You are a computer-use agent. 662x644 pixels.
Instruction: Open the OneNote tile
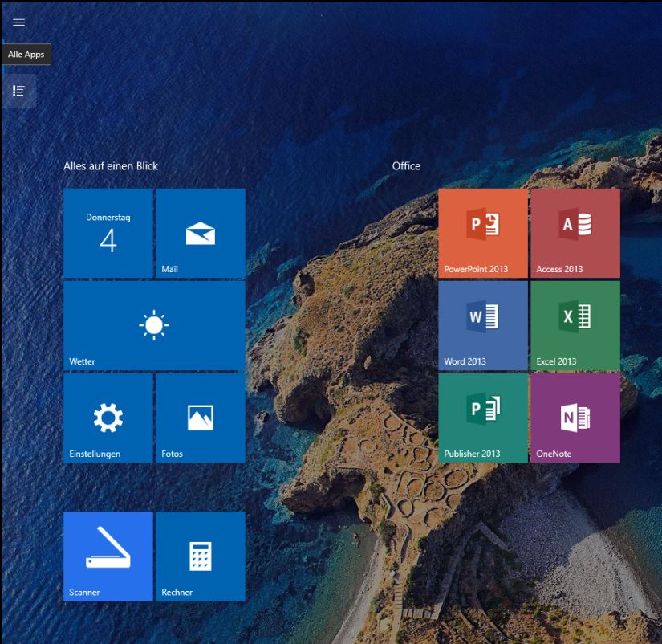pyautogui.click(x=575, y=418)
